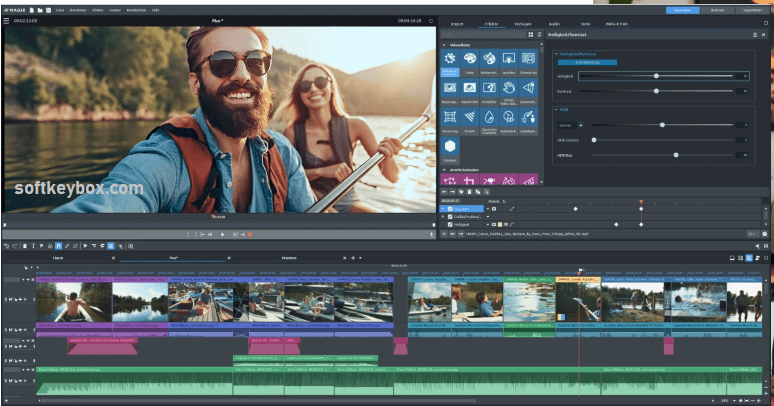The image size is (774, 406).
Task: Select the white hexagon Standard effect
Action: [450, 151]
